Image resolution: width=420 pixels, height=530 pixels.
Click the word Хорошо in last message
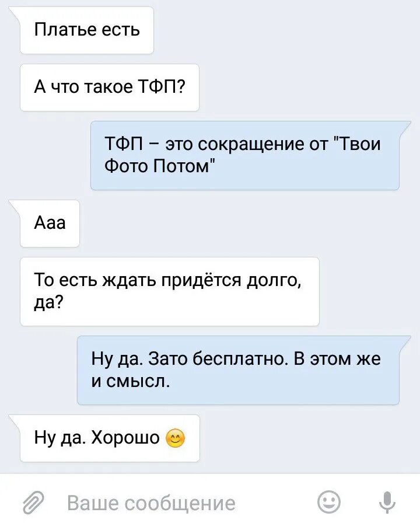click(x=125, y=438)
